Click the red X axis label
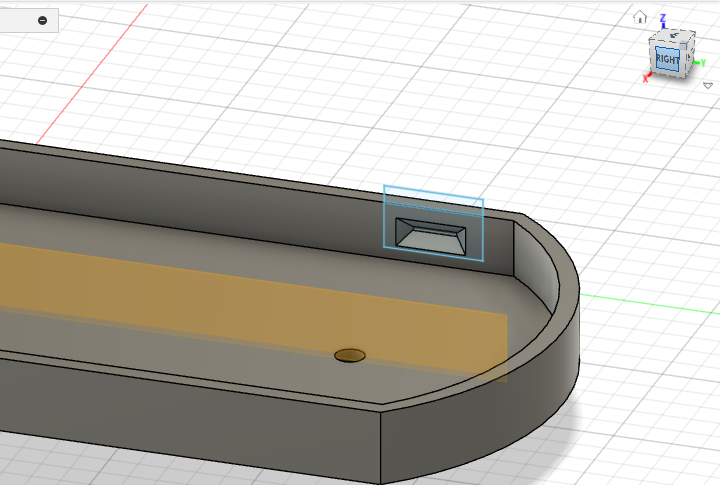This screenshot has height=485, width=720. [646, 79]
